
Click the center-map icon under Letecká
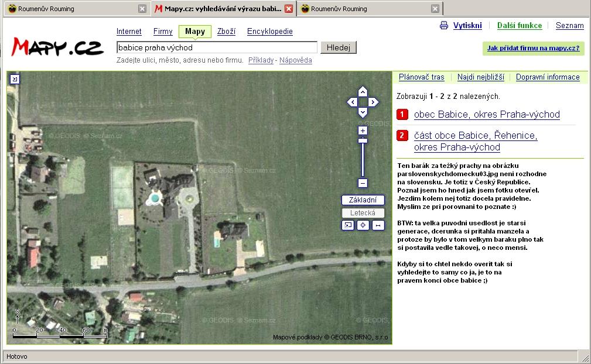pyautogui.click(x=363, y=225)
